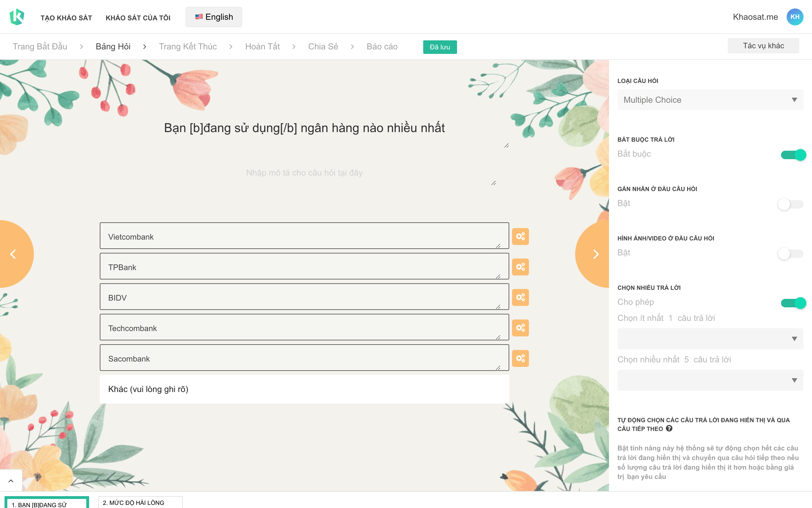Click the LOẠI CÂU HỎI label
812x508 pixels.
[637, 81]
